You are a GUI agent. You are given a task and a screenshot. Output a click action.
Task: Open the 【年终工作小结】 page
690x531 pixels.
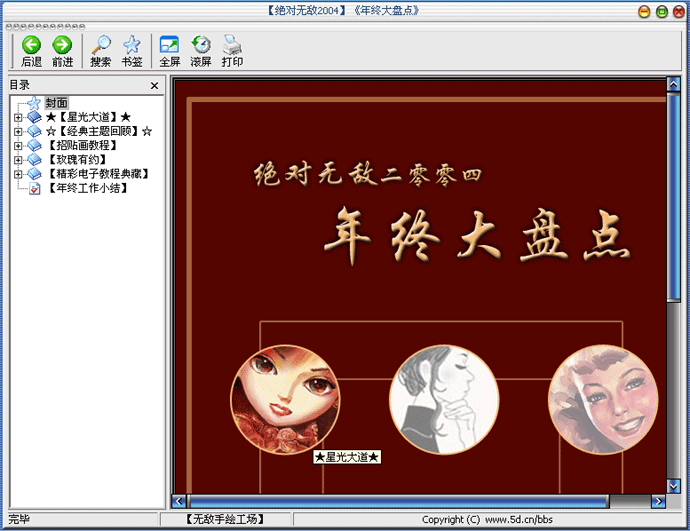pyautogui.click(x=87, y=188)
